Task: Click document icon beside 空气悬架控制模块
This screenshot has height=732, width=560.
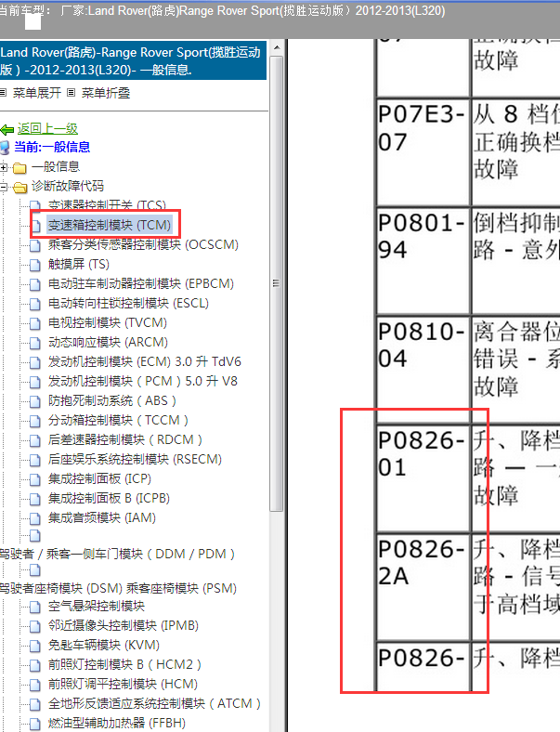Action: click(35, 608)
